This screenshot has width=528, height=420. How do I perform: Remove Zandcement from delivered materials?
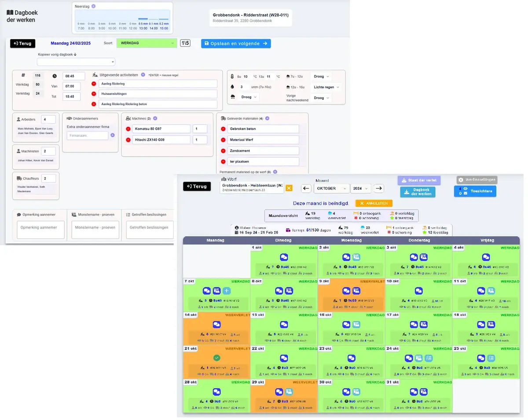coord(224,151)
